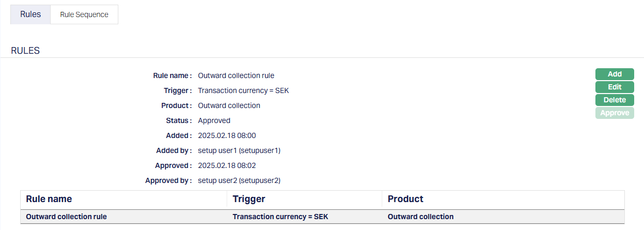644x230 pixels.
Task: Click the greyed-out Approve button
Action: point(615,113)
